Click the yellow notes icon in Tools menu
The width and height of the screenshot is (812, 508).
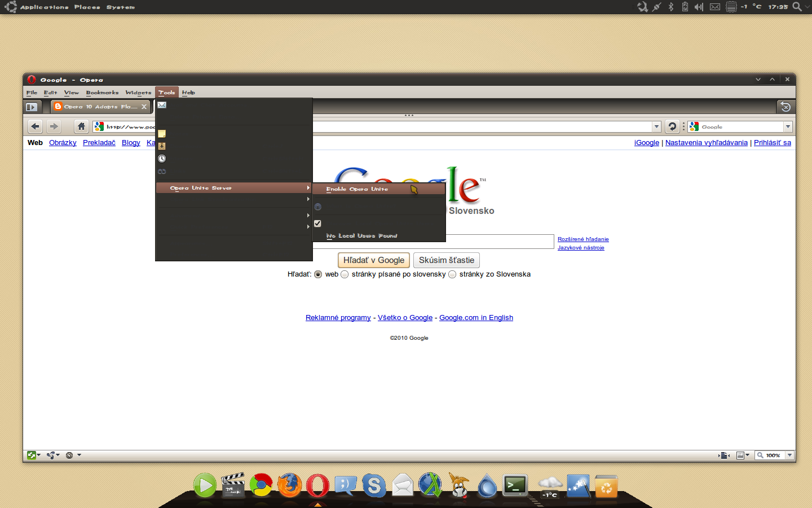click(162, 134)
